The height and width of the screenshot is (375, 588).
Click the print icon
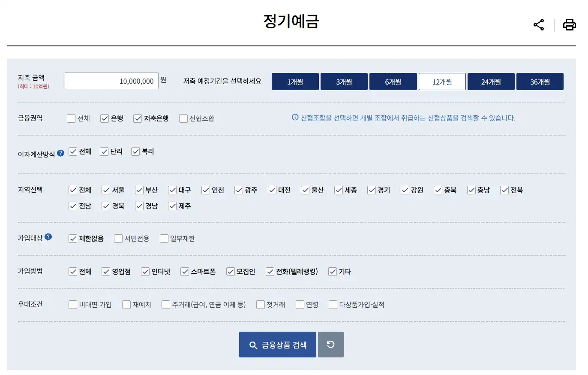569,25
